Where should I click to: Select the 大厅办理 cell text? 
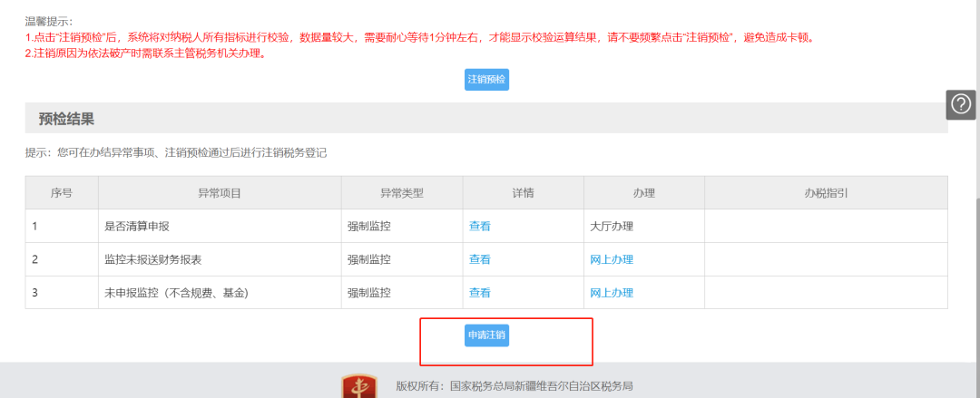pyautogui.click(x=612, y=226)
